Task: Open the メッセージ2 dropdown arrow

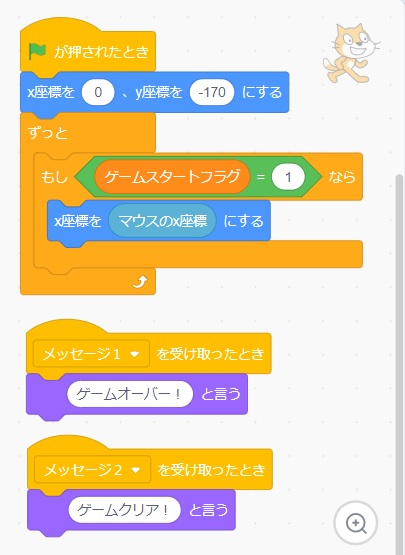Action: coord(136,470)
